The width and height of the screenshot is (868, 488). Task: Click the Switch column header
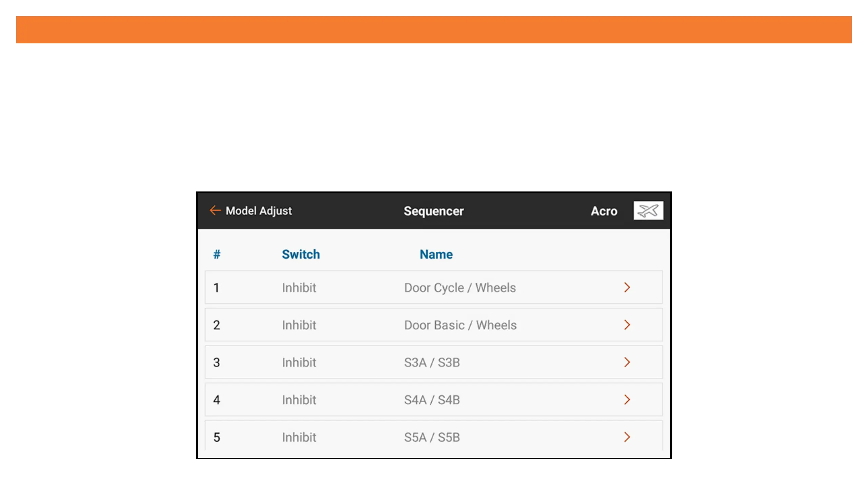(x=301, y=254)
